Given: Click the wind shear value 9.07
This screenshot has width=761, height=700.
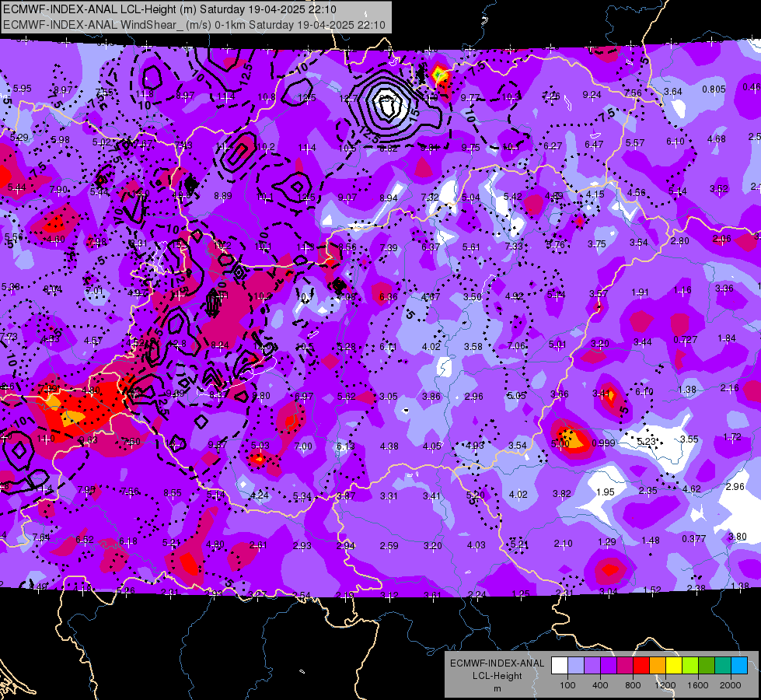Looking at the screenshot, I should [x=347, y=197].
